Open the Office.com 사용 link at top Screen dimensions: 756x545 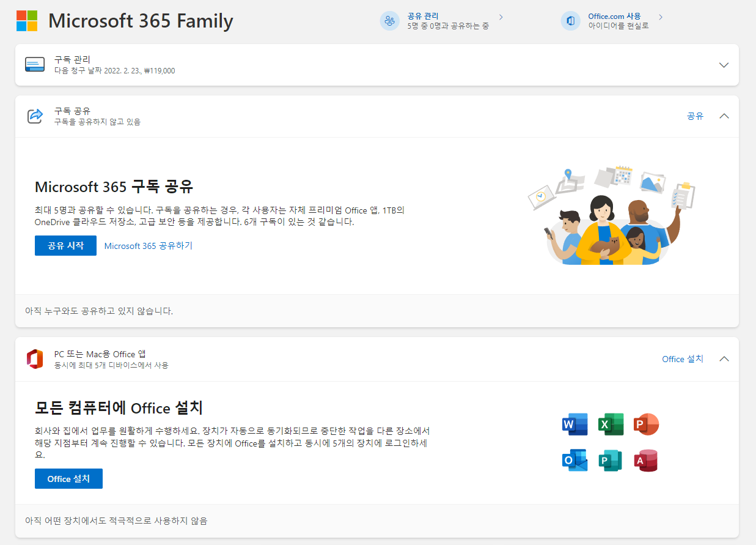point(615,16)
